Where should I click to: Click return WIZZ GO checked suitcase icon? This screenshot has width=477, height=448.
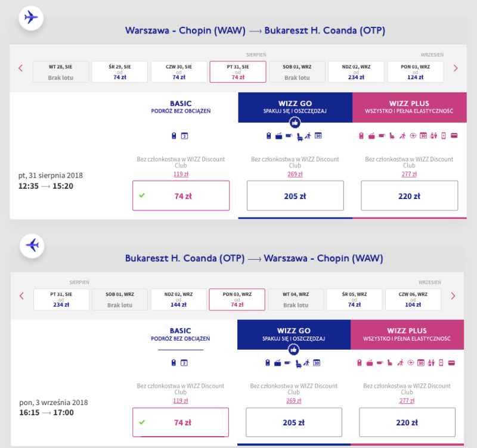click(277, 363)
